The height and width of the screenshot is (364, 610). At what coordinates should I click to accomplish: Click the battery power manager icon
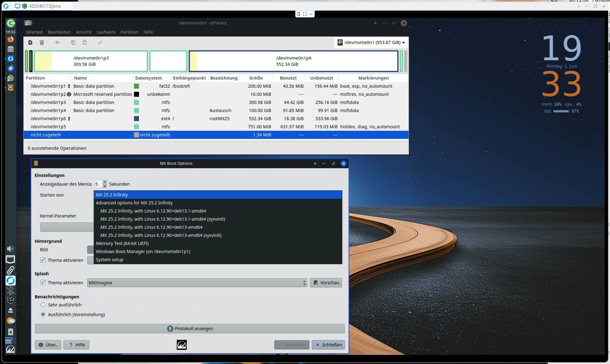coord(11,331)
